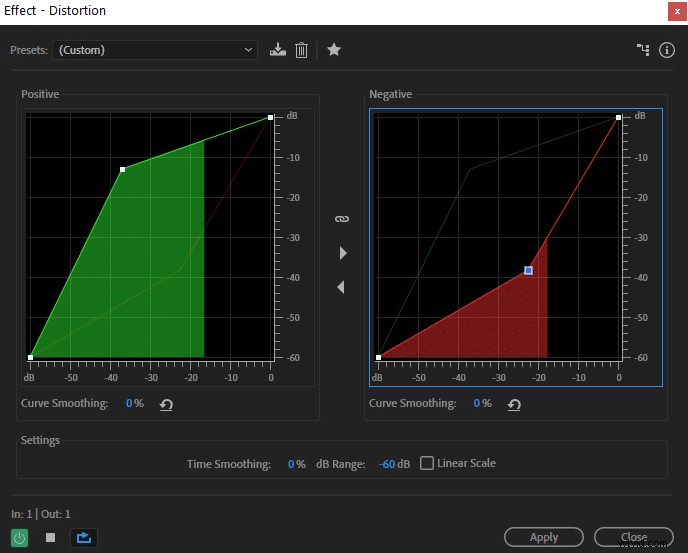The height and width of the screenshot is (553, 688).
Task: Select the Positive curve point near -37 dB
Action: (122, 170)
